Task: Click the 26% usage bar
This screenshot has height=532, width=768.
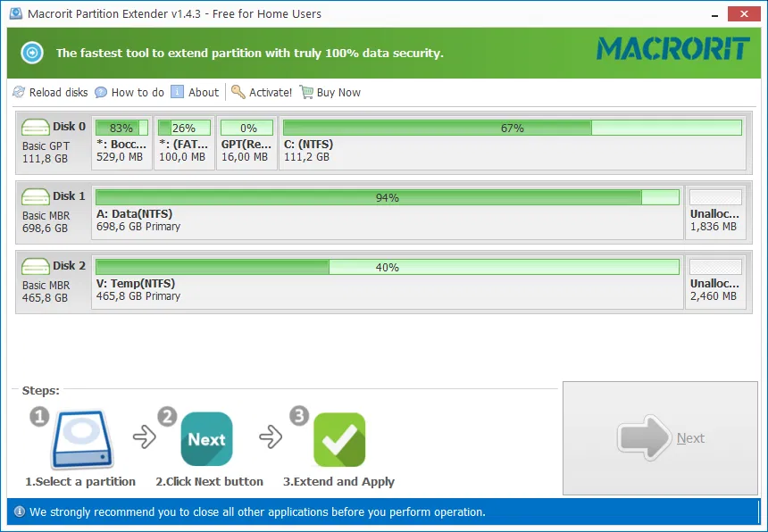Action: click(x=184, y=128)
